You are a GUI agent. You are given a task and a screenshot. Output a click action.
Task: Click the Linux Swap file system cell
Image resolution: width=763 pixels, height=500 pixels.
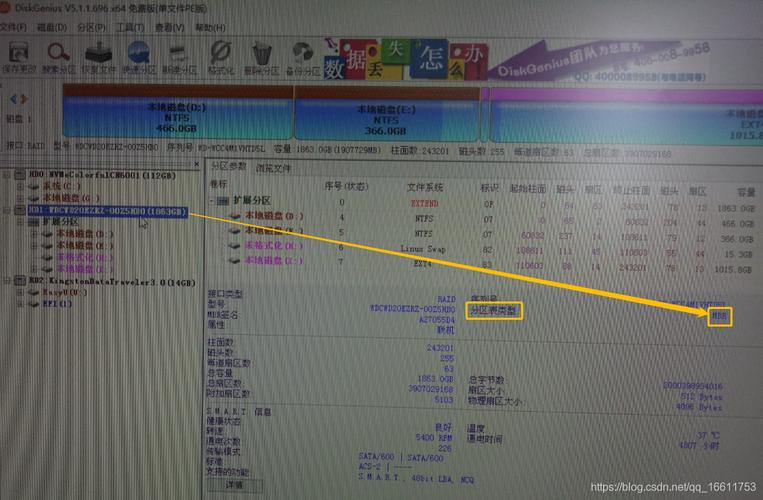pyautogui.click(x=423, y=249)
